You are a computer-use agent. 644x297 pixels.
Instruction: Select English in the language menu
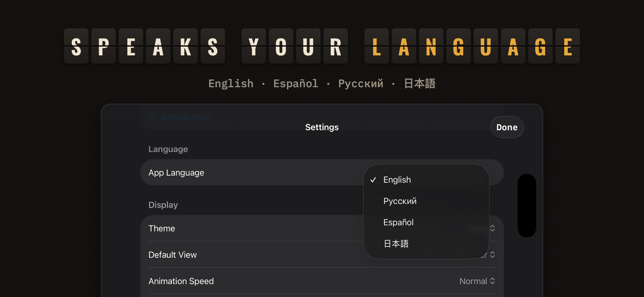[426, 180]
